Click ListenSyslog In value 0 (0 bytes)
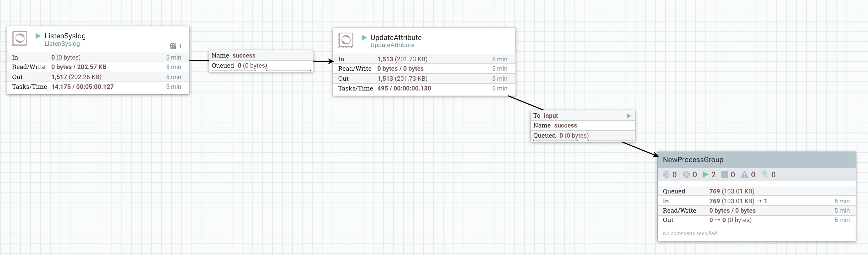The width and height of the screenshot is (868, 255). (66, 57)
